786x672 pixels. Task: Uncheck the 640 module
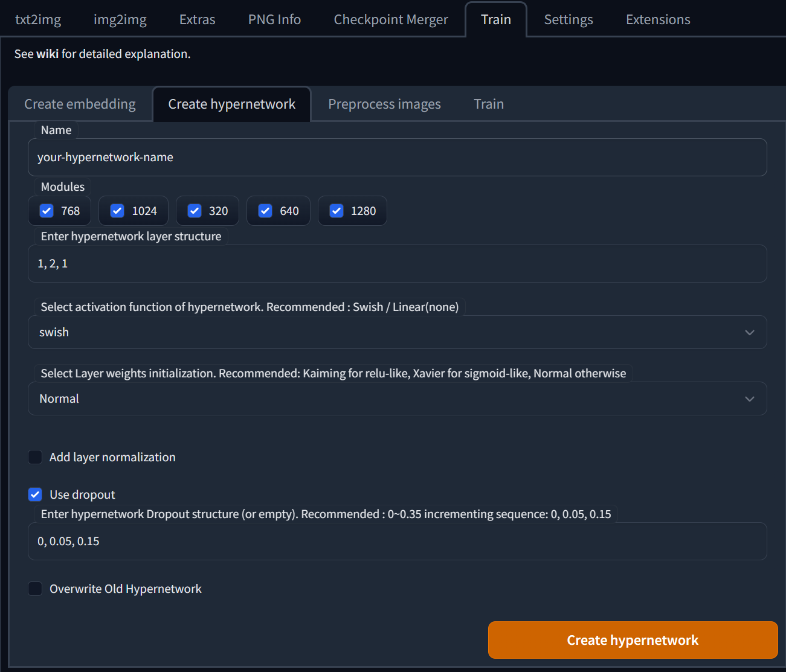click(265, 211)
